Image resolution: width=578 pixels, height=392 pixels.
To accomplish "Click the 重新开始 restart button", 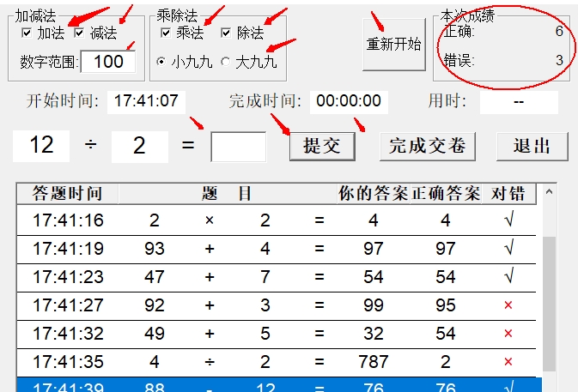I will [393, 45].
